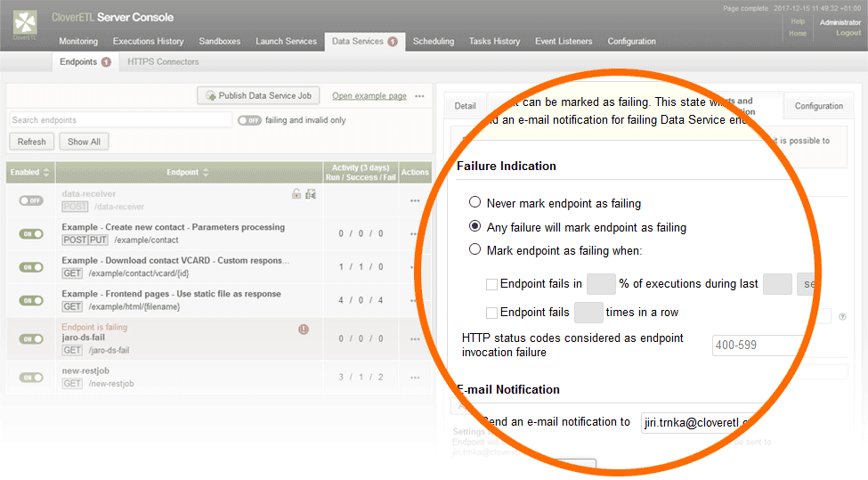Open Event Listeners tab

tap(564, 42)
